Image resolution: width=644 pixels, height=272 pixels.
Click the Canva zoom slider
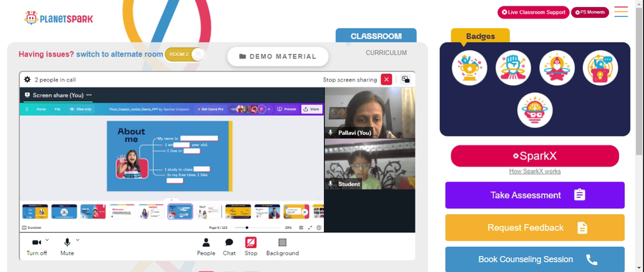click(257, 227)
